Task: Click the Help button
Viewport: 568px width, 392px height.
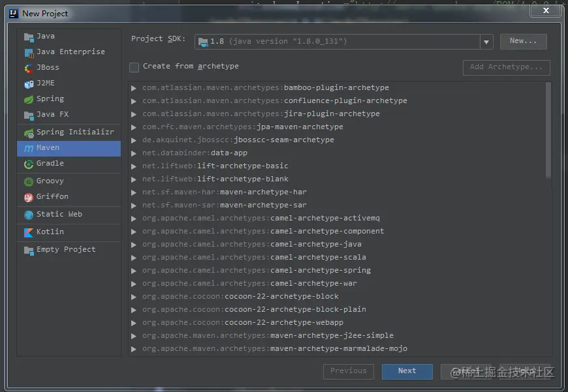Action: (525, 371)
